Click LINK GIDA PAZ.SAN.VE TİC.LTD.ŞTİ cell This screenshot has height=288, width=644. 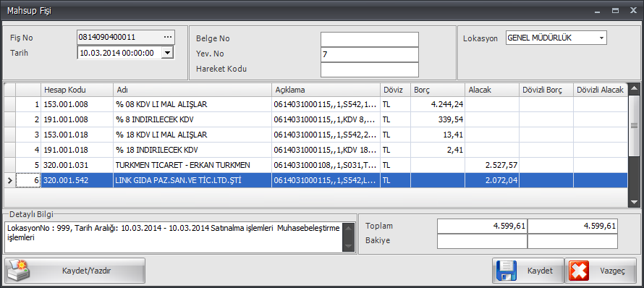click(x=192, y=180)
